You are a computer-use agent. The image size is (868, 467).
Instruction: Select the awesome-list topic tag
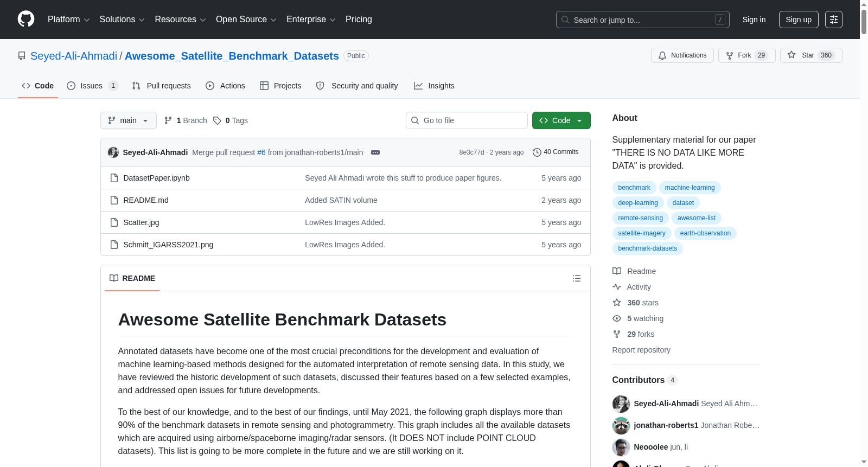[697, 218]
